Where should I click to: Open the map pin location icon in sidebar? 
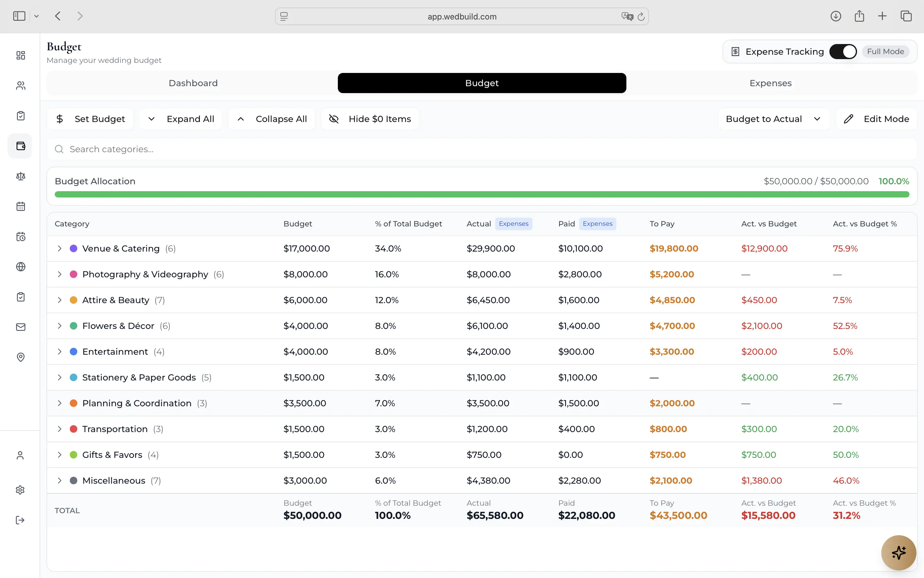coord(21,358)
